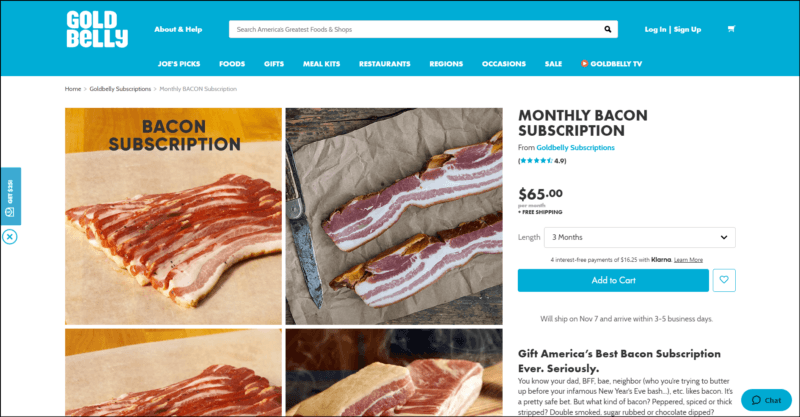
Task: Click the star rating 4.9
Action: (x=542, y=161)
